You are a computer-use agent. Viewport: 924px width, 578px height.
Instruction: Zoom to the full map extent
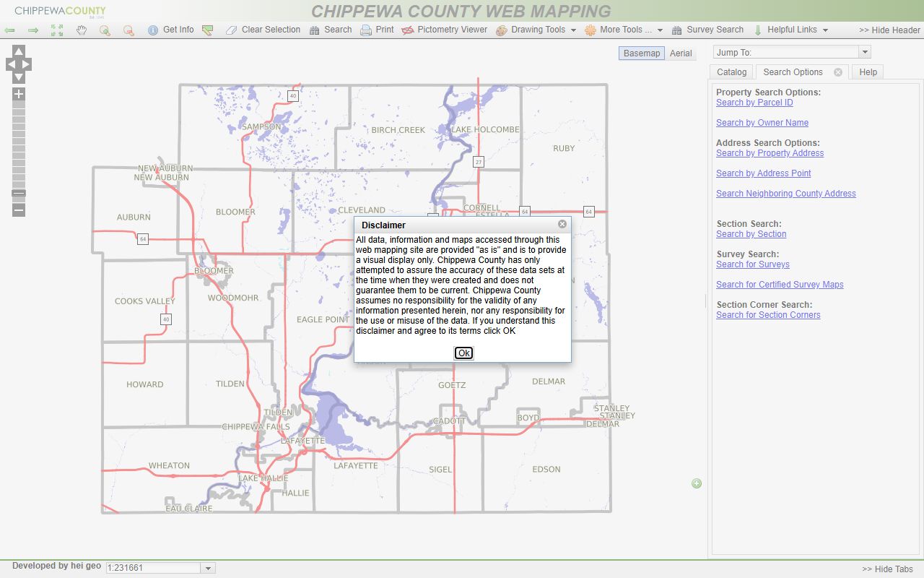coord(57,30)
